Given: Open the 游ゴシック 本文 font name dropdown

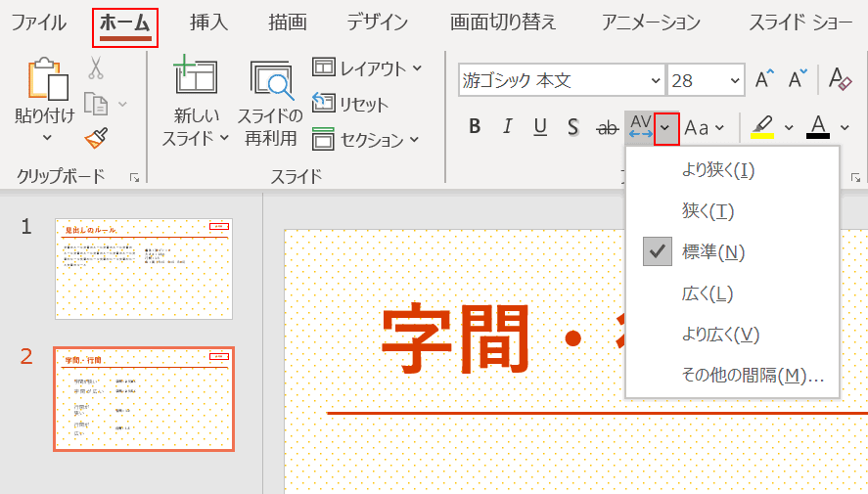Looking at the screenshot, I should 656,81.
